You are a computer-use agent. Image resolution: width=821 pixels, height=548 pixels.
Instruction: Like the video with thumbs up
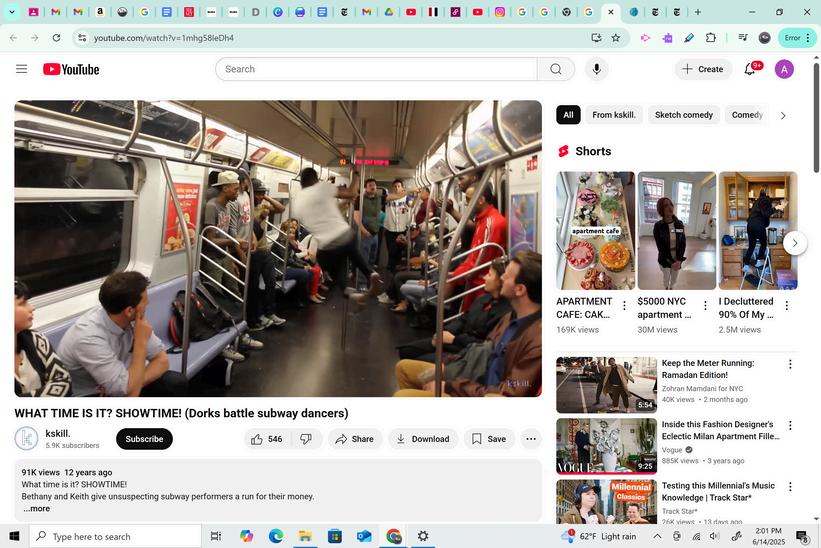[267, 439]
